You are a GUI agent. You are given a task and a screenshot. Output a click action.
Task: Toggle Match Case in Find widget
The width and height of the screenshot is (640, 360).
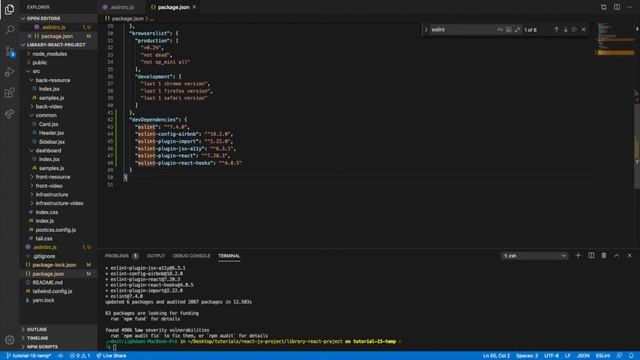(x=500, y=29)
